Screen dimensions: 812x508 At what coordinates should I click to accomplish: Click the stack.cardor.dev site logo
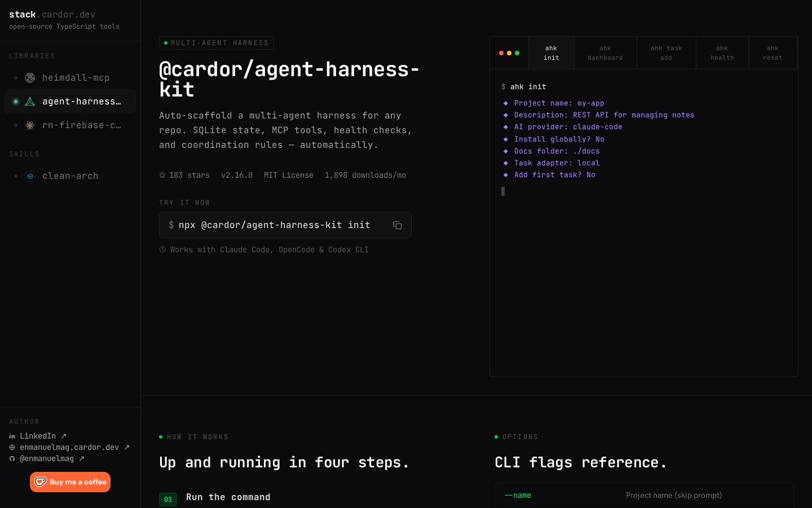52,15
